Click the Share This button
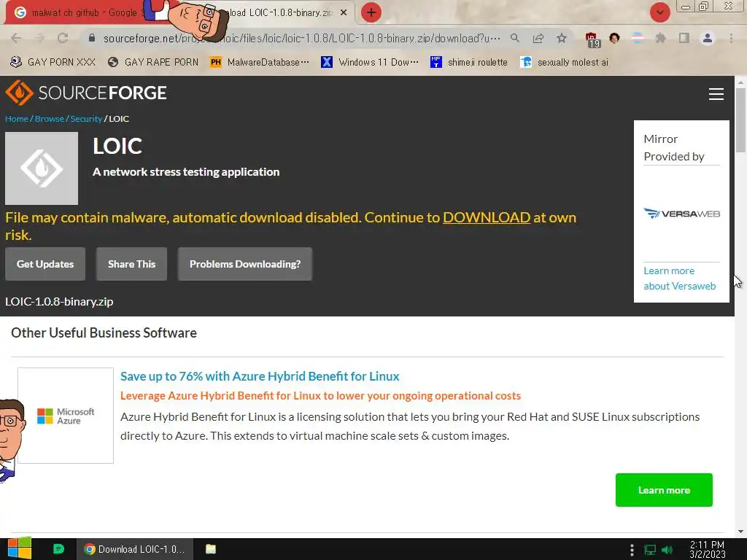Viewport: 747px width, 560px height. click(x=131, y=264)
